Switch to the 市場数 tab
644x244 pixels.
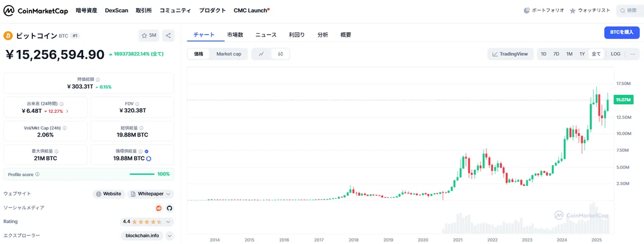pyautogui.click(x=235, y=34)
